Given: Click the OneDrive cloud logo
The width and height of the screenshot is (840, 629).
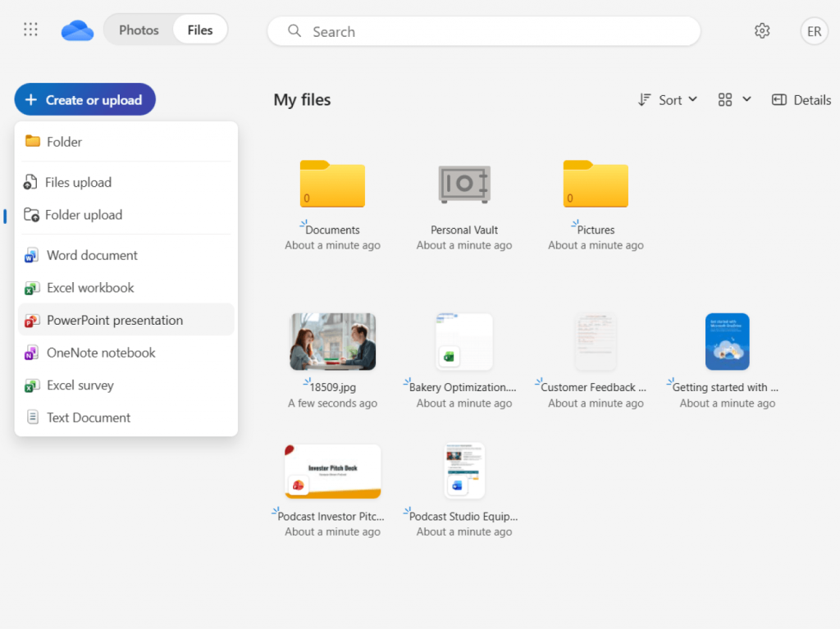Looking at the screenshot, I should click(x=77, y=30).
